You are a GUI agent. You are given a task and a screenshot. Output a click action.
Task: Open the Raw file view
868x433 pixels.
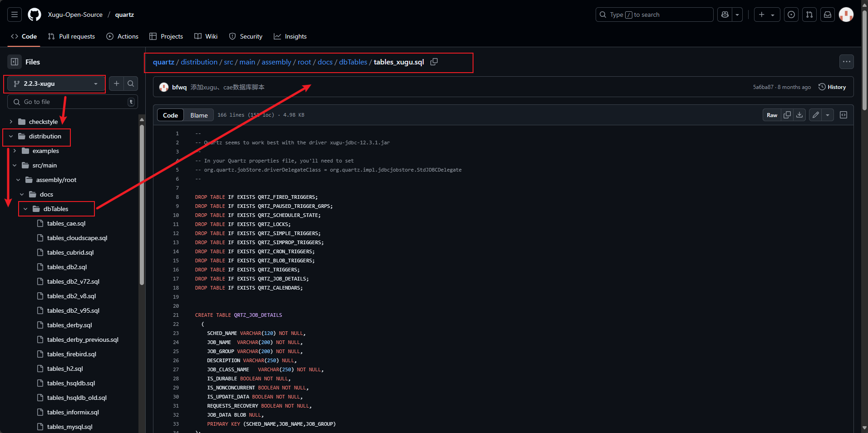point(772,115)
